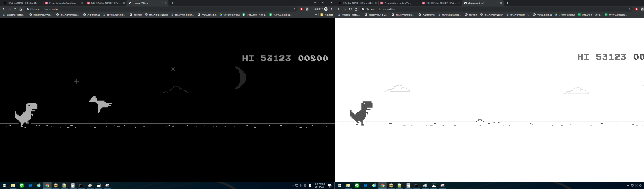Mute the chrome://dino/ tab in night-mode window
The image size is (644, 189).
[162, 3]
